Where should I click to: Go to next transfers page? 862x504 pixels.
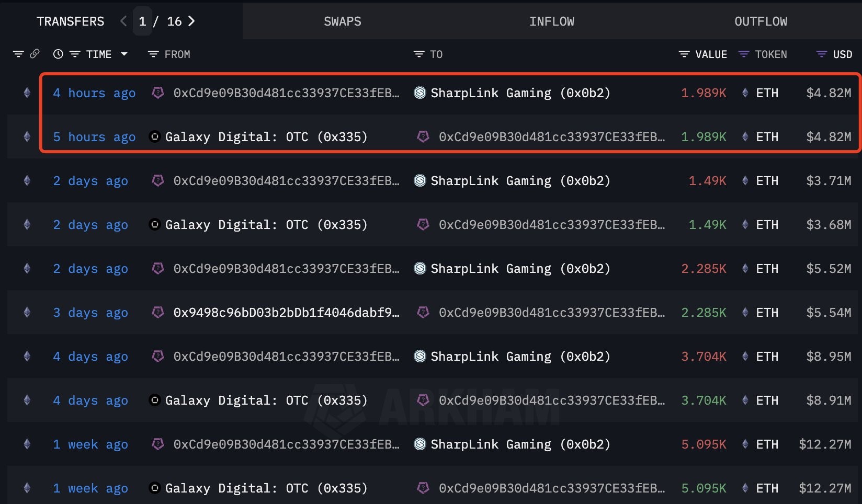tap(191, 21)
